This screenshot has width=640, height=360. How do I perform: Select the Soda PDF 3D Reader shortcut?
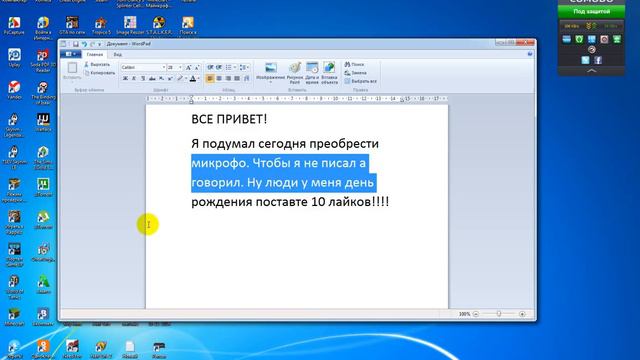[x=43, y=60]
